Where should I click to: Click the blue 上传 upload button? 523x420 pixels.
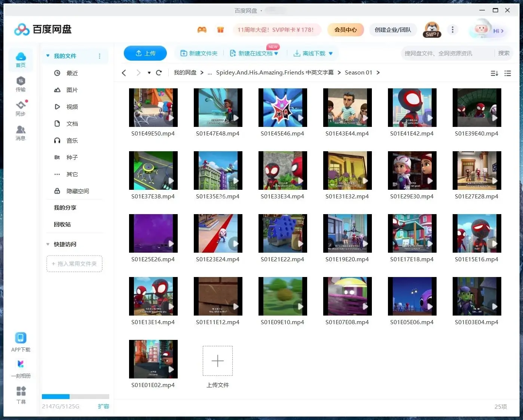[x=145, y=53]
